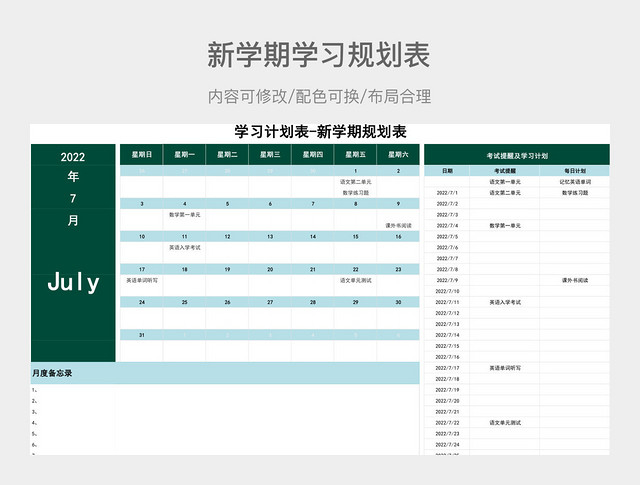Click 数学第一单元 in the 2022/7/4 row
Viewport: 640px width, 485px height.
[x=505, y=225]
